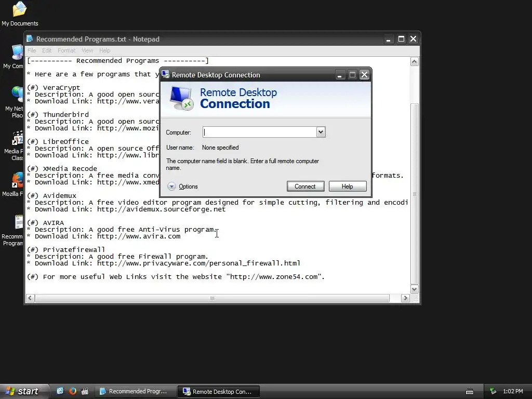Expand Options in Remote Desktop Connection

(182, 187)
